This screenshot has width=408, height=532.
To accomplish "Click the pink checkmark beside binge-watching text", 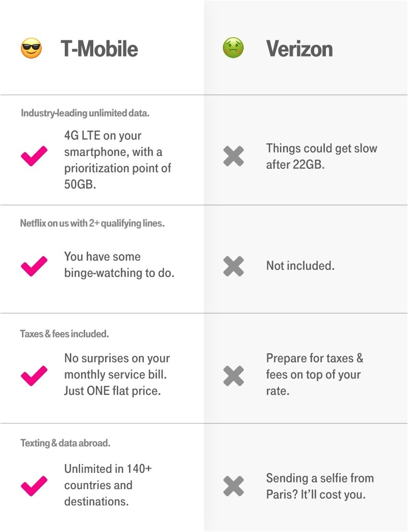I will pos(34,266).
